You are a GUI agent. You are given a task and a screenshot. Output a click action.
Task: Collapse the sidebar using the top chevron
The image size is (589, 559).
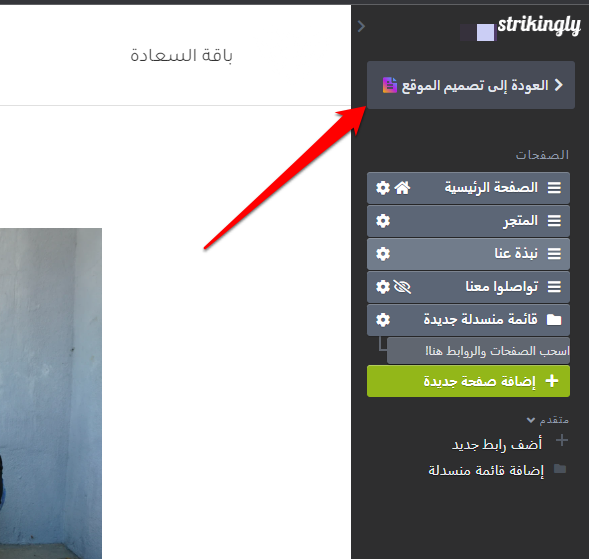(x=361, y=26)
